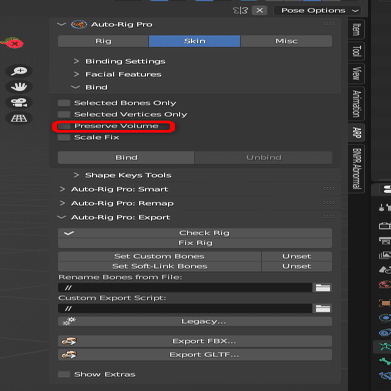The width and height of the screenshot is (391, 391).
Task: Run Check Rig
Action: coord(195,233)
